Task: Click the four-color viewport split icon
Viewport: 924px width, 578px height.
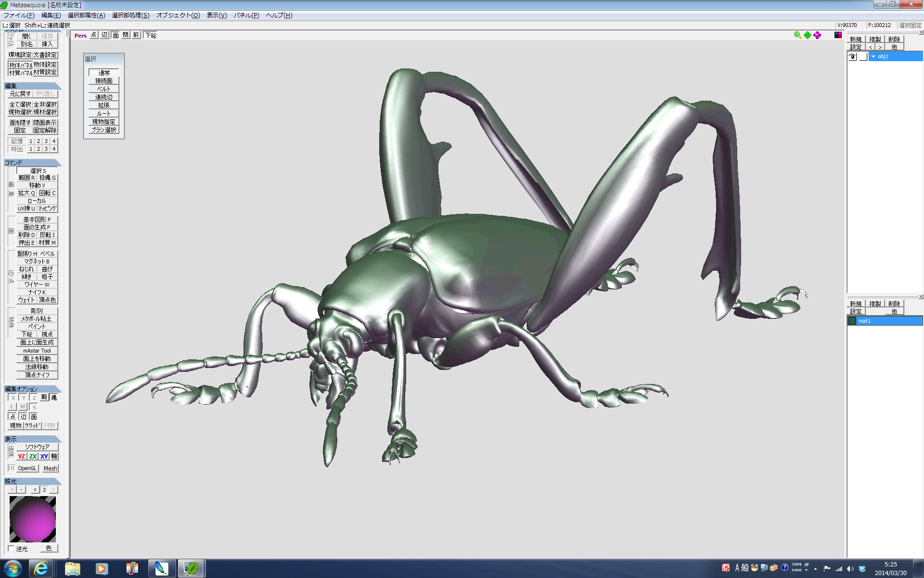Action: 838,35
